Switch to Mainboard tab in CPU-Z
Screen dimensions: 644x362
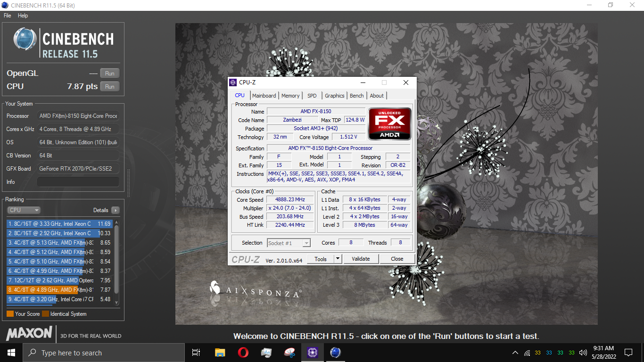(x=264, y=96)
